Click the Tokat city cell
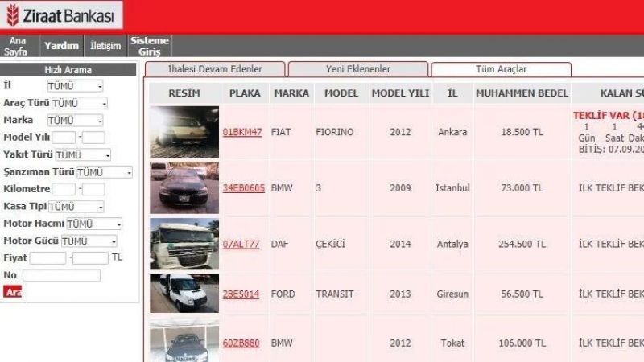This screenshot has width=644, height=362. pyautogui.click(x=452, y=343)
